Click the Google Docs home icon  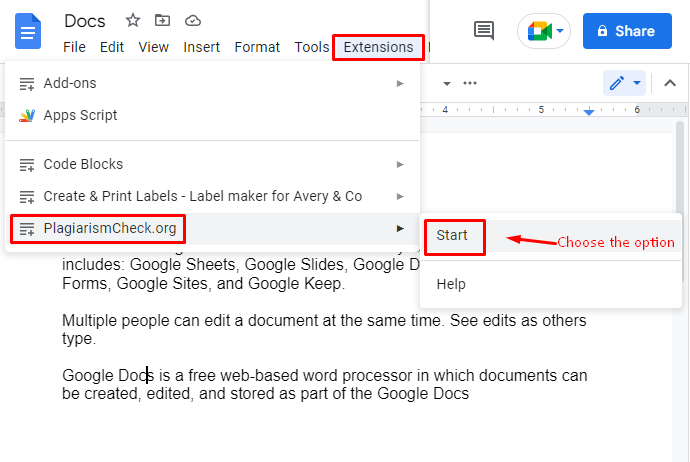point(28,31)
